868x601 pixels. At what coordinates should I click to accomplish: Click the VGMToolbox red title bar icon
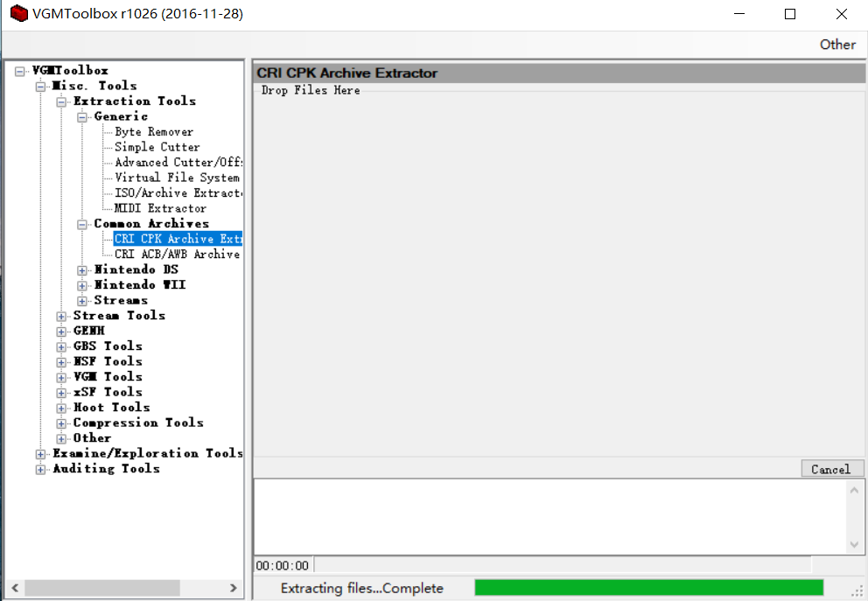pyautogui.click(x=19, y=13)
